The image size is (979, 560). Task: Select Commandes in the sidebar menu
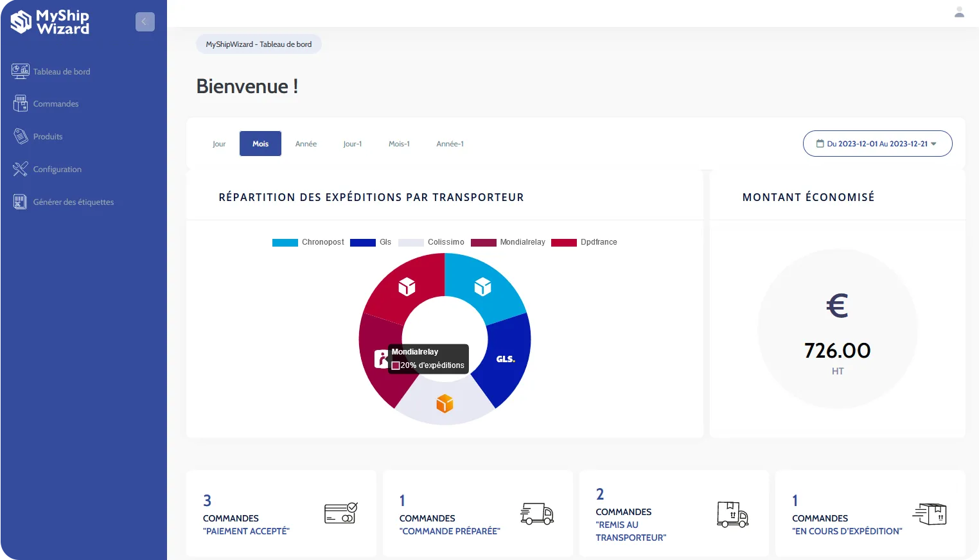[x=56, y=103]
